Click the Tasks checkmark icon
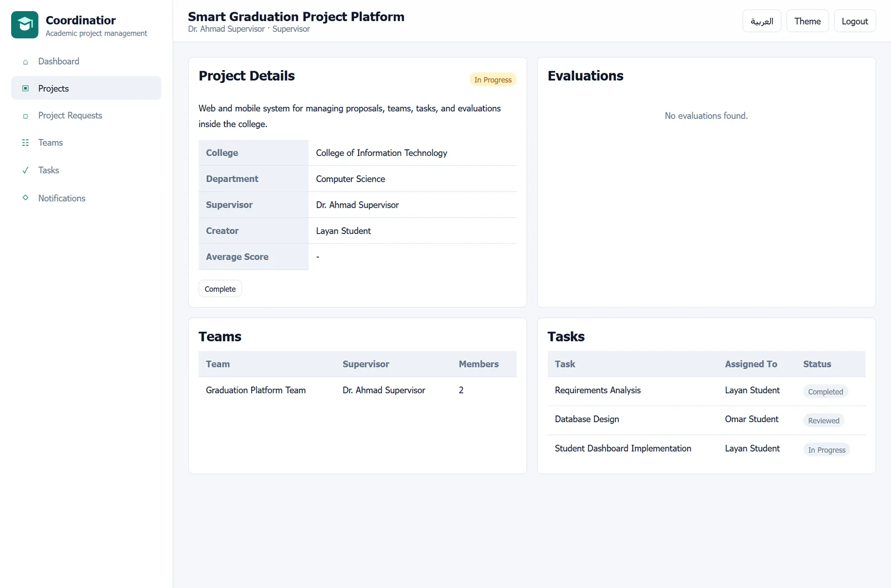Screen dimensions: 891x588 pyautogui.click(x=25, y=170)
